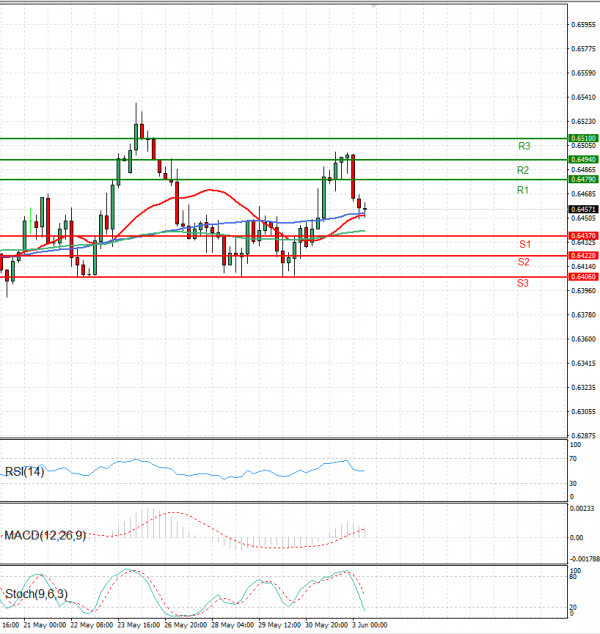Select the 0.64370 red price tag
This screenshot has width=600, height=634.
(583, 236)
